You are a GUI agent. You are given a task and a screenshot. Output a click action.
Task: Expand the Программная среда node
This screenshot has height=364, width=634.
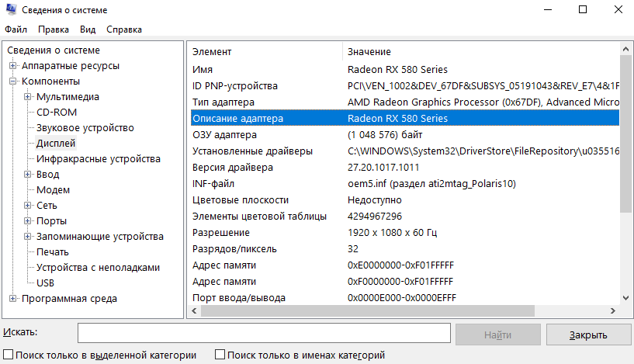pyautogui.click(x=12, y=299)
